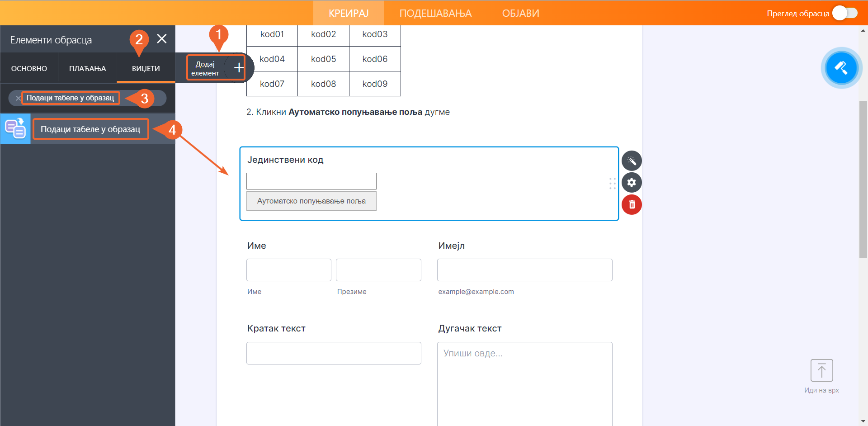
Task: Click the kod09 table cell
Action: click(375, 84)
